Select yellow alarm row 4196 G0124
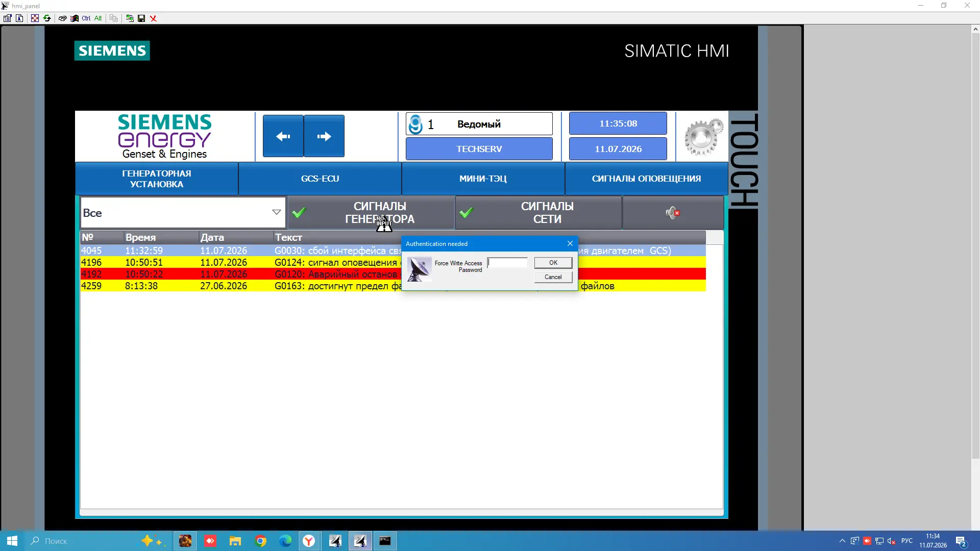 pos(393,262)
